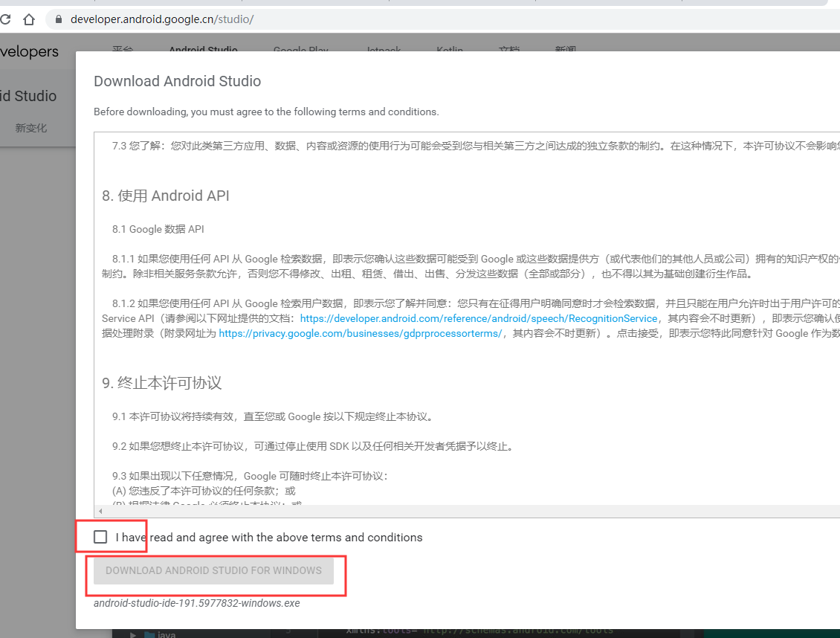Click Download Android Studio for Windows button

214,570
